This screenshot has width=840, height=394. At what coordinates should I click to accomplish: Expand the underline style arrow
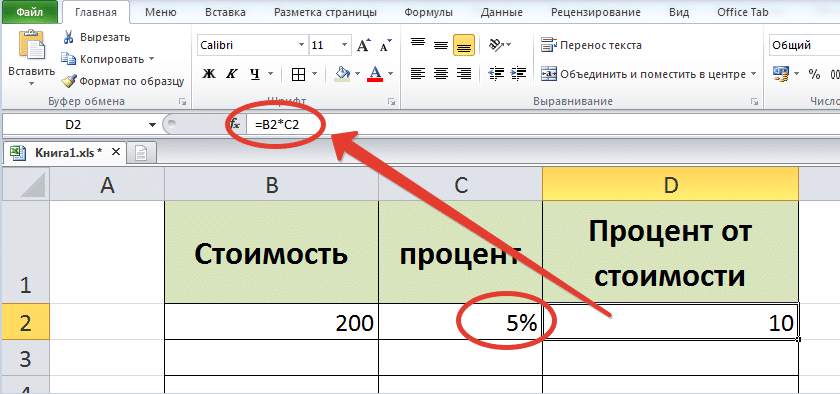(x=271, y=74)
